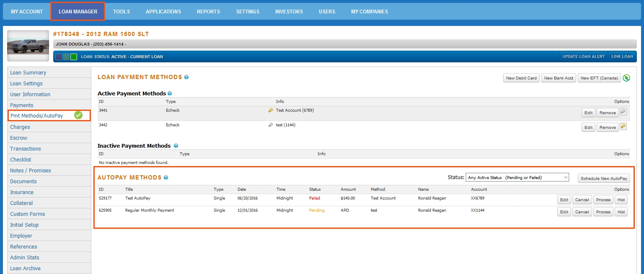View Hist for Test AutoPay
The height and width of the screenshot is (274, 644).
tap(621, 200)
